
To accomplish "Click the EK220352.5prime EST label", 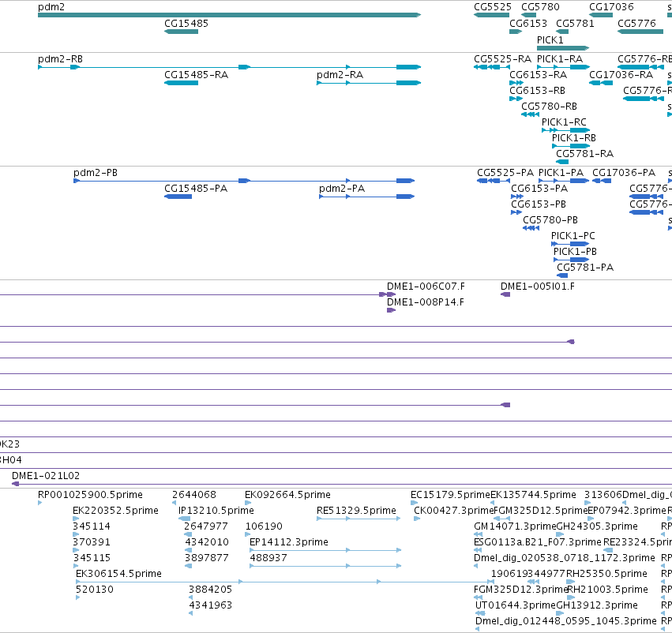I will click(x=115, y=511).
